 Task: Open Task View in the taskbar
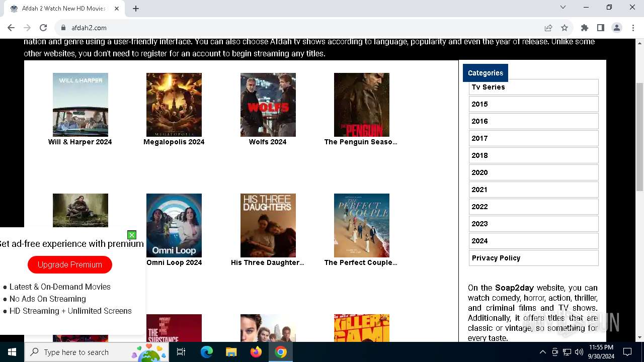[x=181, y=352]
